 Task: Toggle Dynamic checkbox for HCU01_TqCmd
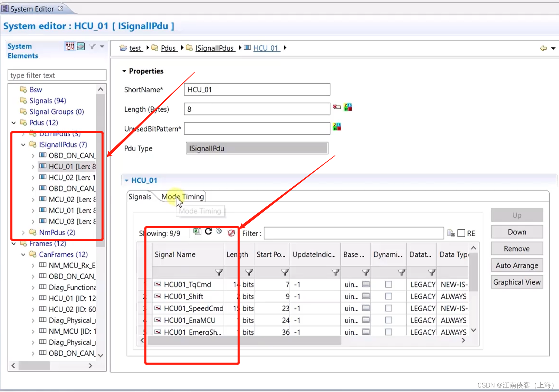389,284
